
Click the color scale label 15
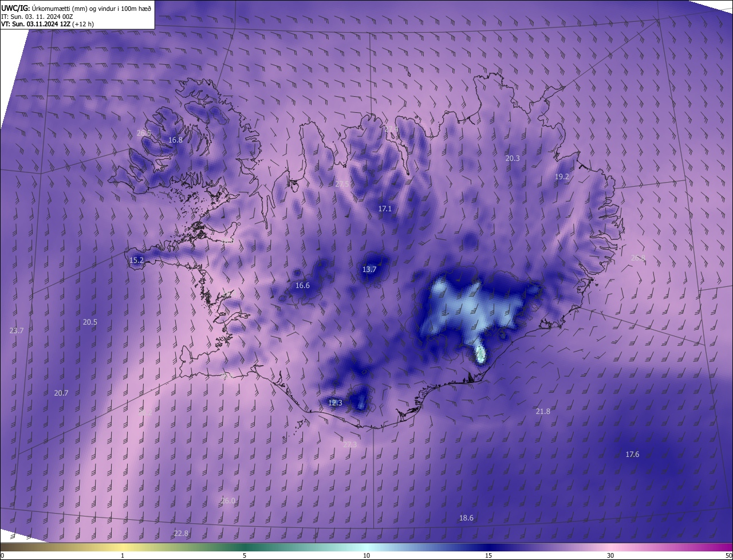click(x=488, y=556)
